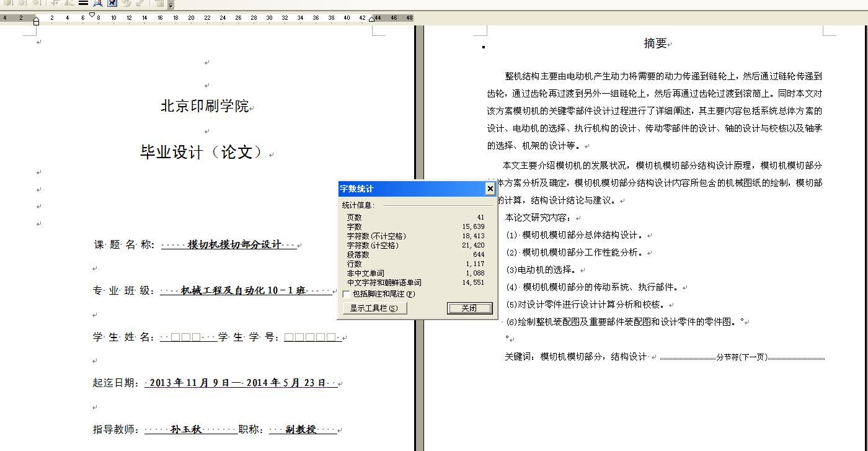Click the 关闭 button in the dialog
Viewport: 868px width, 451px height.
pos(469,308)
